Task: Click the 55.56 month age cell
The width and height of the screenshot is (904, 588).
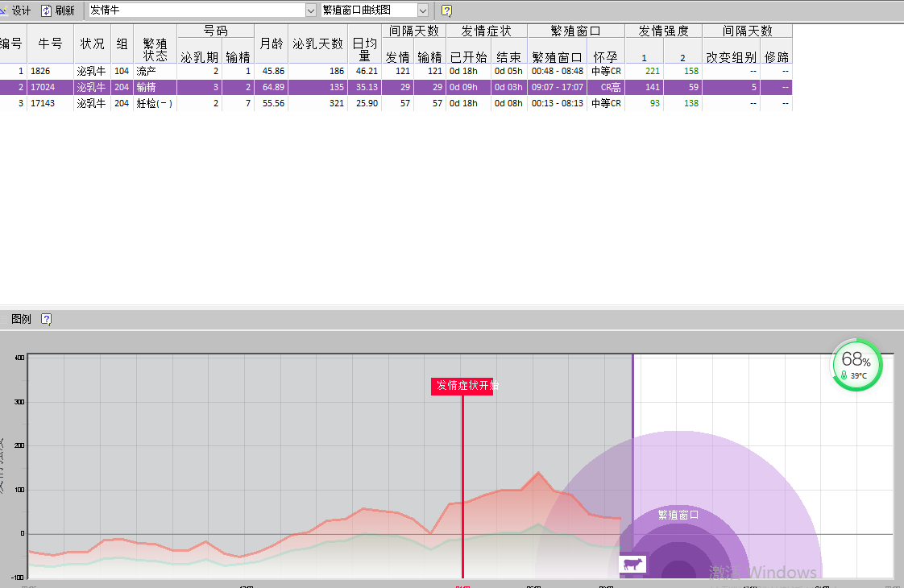Action: tap(272, 103)
